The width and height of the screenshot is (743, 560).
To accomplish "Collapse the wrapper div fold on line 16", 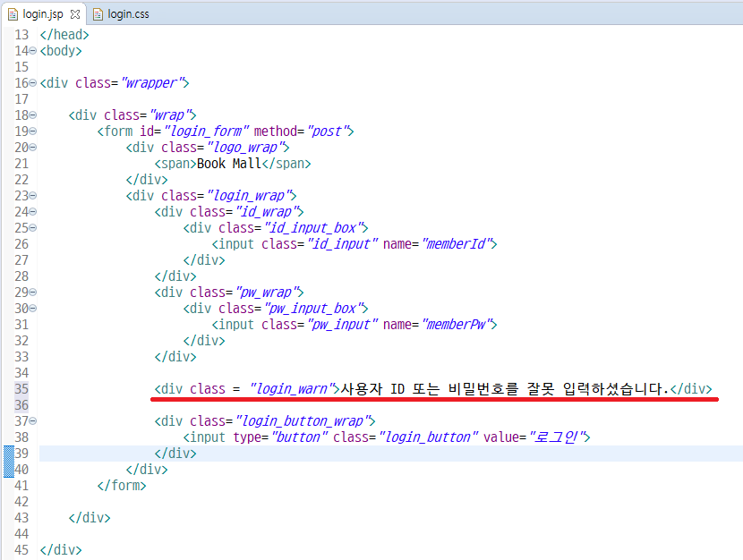I will pos(32,83).
